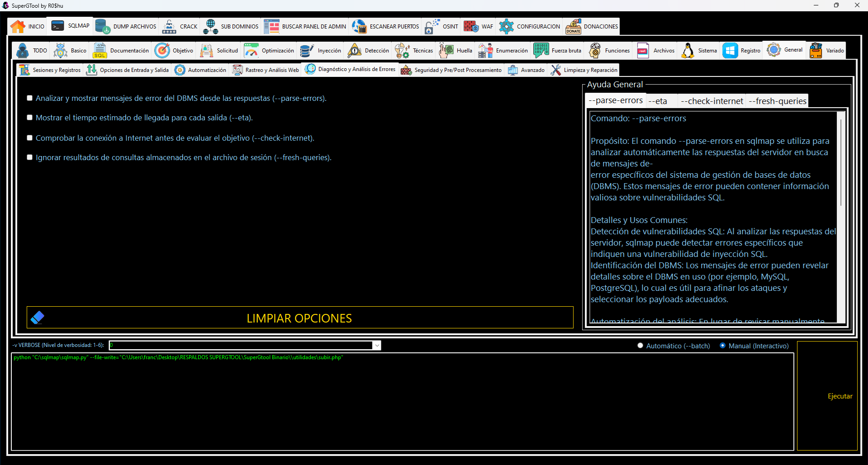Expand the VERBOSE level dropdown arrow
The height and width of the screenshot is (465, 868).
pyautogui.click(x=377, y=346)
